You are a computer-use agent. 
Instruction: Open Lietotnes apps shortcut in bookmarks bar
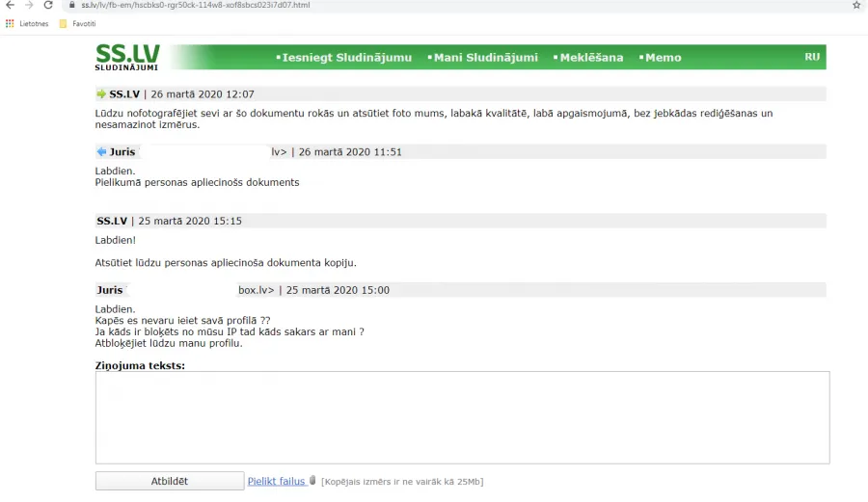(27, 24)
